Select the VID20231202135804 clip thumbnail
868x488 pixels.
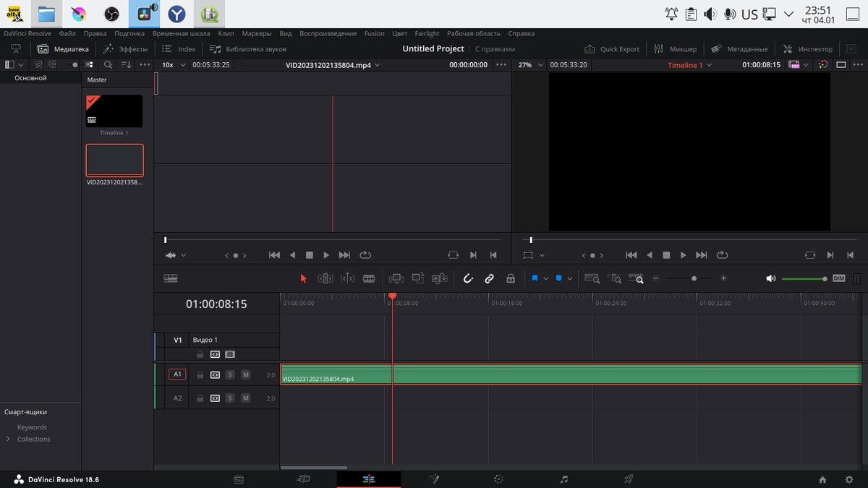tap(114, 160)
